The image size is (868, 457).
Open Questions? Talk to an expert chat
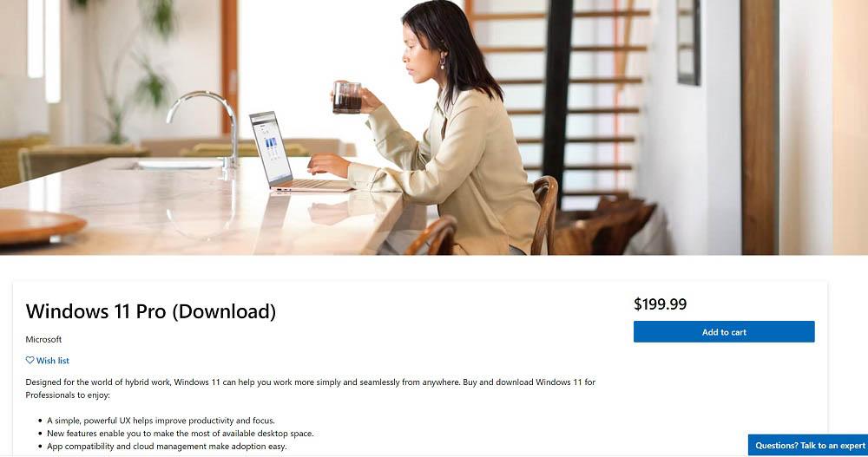(809, 446)
